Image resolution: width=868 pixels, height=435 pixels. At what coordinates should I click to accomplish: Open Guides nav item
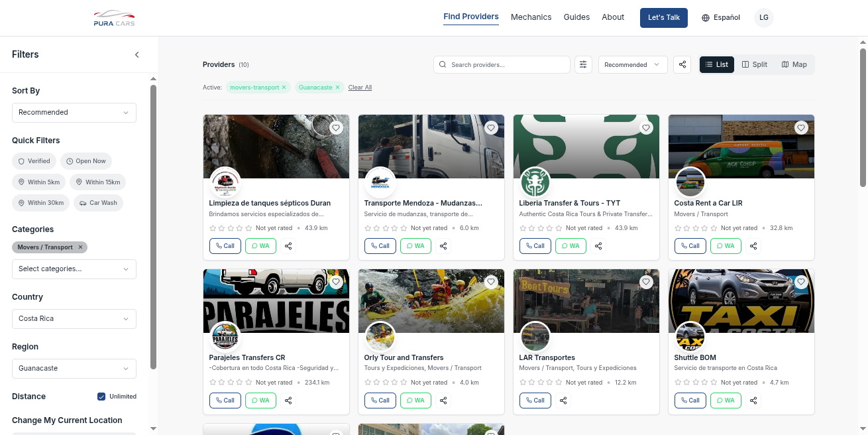[576, 17]
